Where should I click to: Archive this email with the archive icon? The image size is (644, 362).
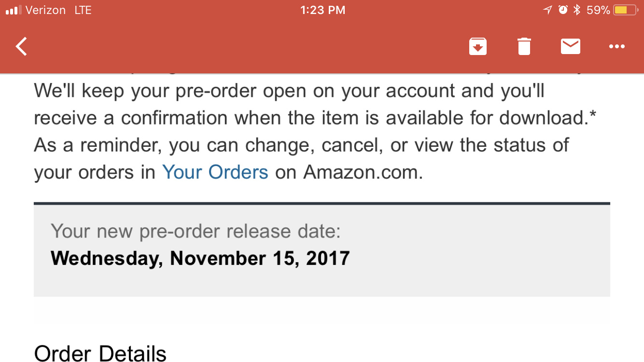click(477, 46)
